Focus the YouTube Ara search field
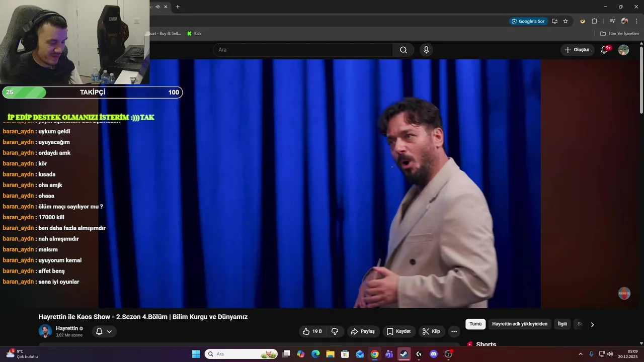 pos(303,50)
